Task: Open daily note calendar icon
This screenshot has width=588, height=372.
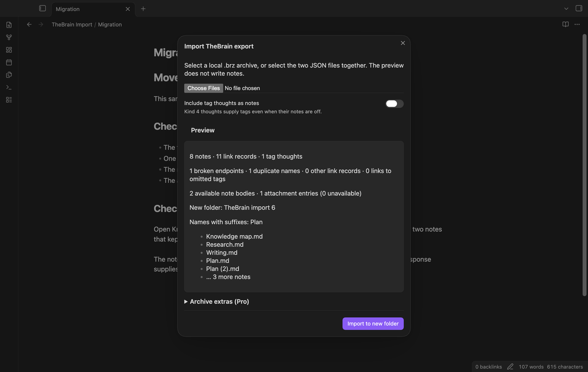Action: pos(9,63)
